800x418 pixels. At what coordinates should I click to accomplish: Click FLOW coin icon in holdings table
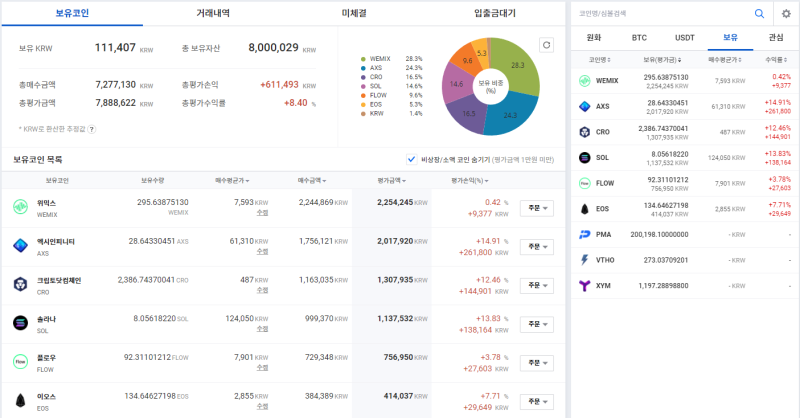(x=20, y=362)
